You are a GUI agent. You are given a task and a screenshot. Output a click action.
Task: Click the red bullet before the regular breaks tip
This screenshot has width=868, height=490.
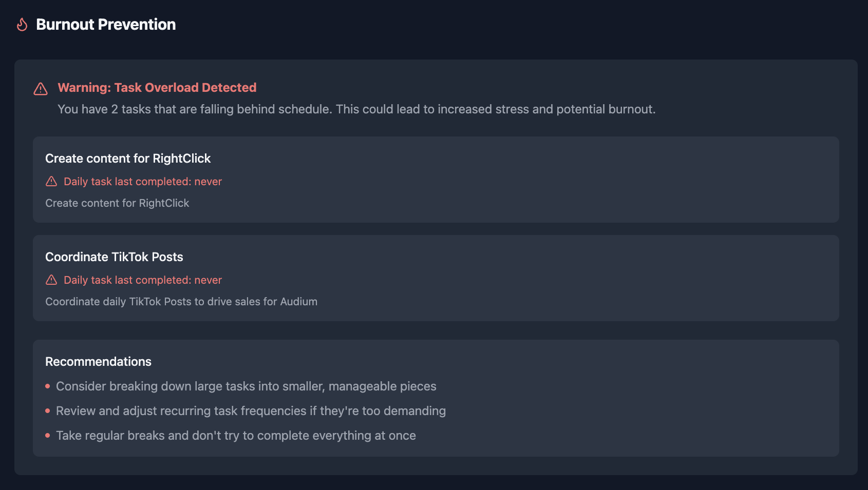(x=48, y=436)
